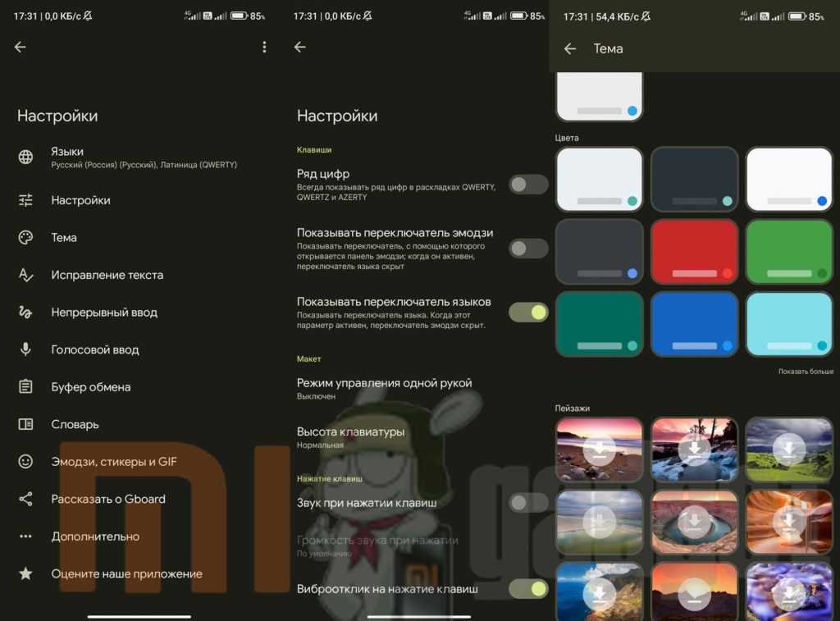Tap the star icon for Оцените наше приложение
This screenshot has height=621, width=840.
tap(26, 574)
